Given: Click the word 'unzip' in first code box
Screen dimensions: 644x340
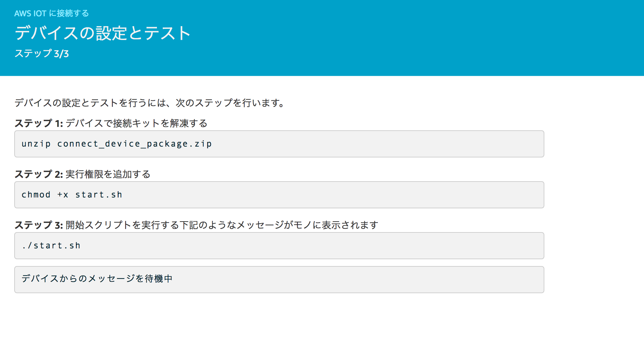Looking at the screenshot, I should [36, 144].
